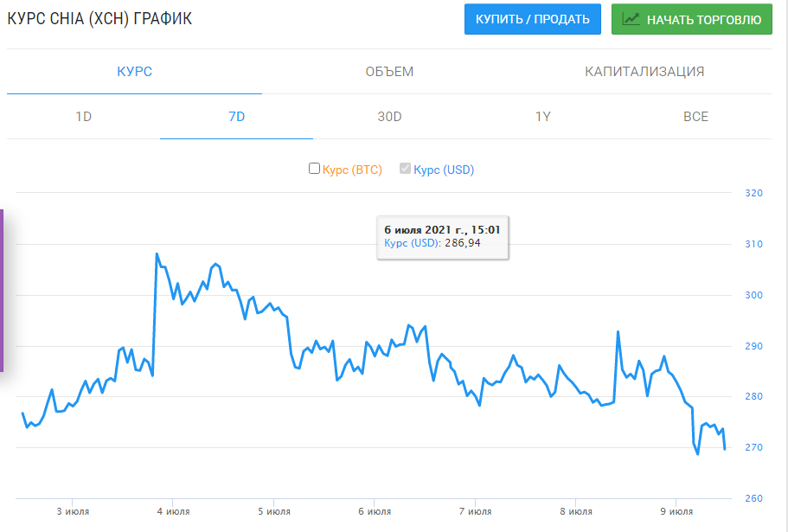Viewport: 788px width, 532px height.
Task: Click the chart peak near 4 июля
Action: (157, 253)
